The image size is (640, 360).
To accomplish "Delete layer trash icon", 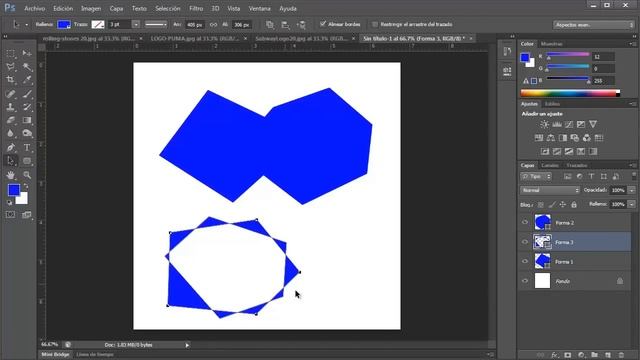I will (x=621, y=355).
